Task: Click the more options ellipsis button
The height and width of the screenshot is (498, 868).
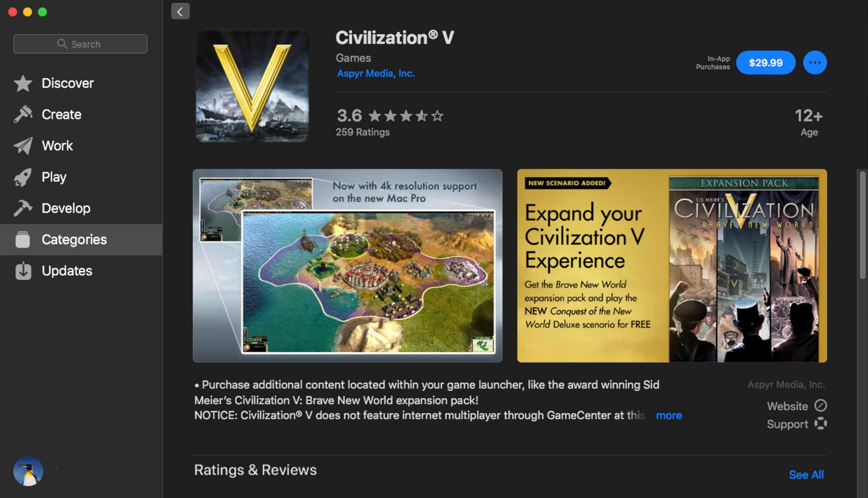Action: [x=814, y=62]
